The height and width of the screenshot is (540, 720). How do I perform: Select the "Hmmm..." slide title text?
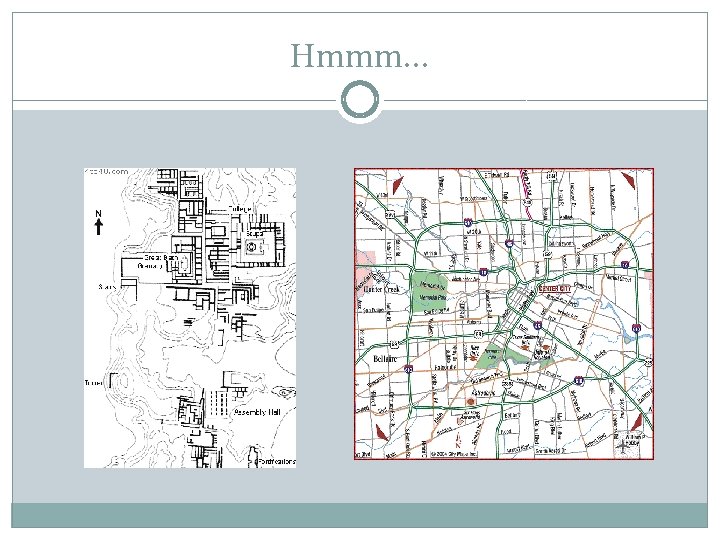click(359, 56)
